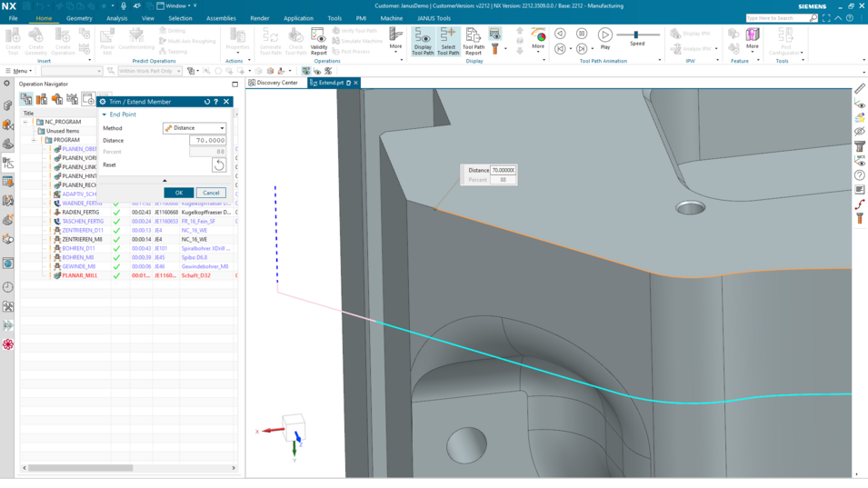
Task: Open the red flower Roles sidebar tab
Action: point(8,344)
